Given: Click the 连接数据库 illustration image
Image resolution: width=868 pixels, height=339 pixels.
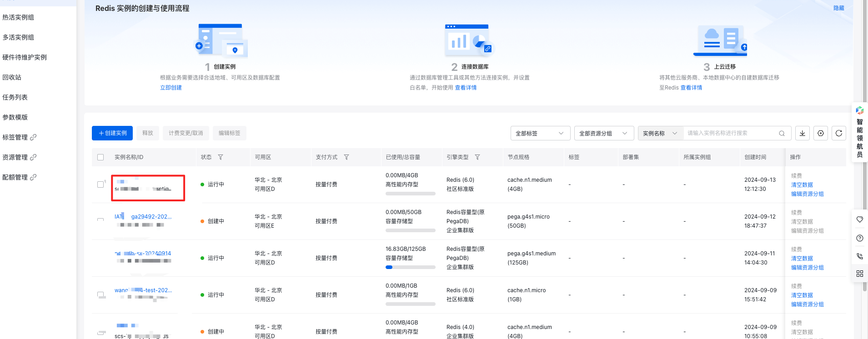Looking at the screenshot, I should 468,40.
